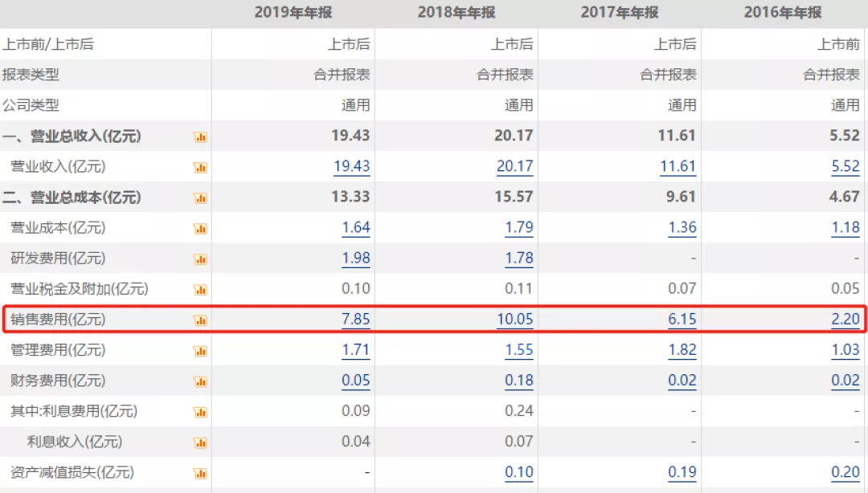Click 2018 管理费用 value 1.55
Viewport: 868px width, 493px height.
click(x=518, y=349)
